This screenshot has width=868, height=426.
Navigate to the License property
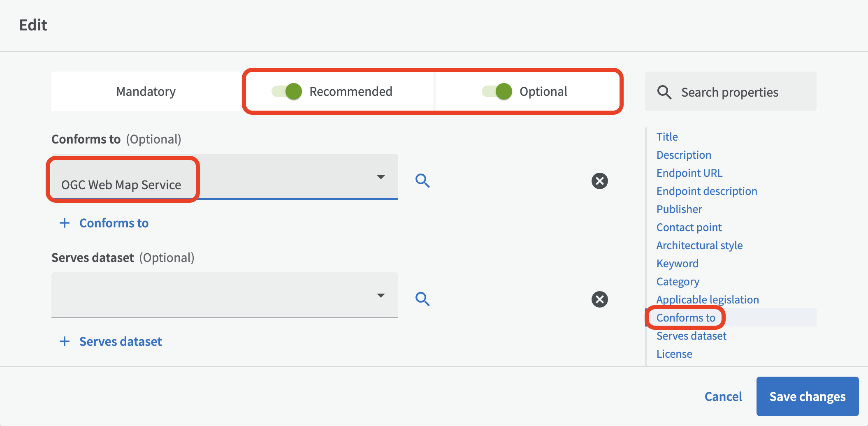(x=674, y=354)
